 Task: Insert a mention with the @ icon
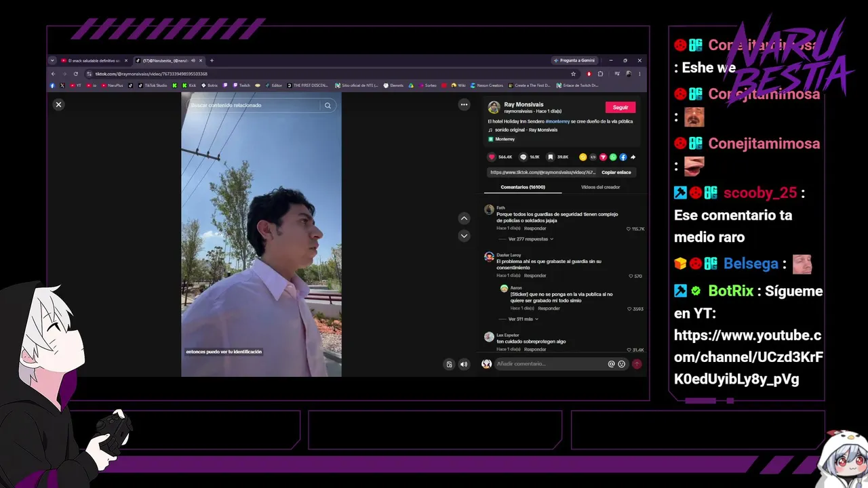tap(611, 364)
